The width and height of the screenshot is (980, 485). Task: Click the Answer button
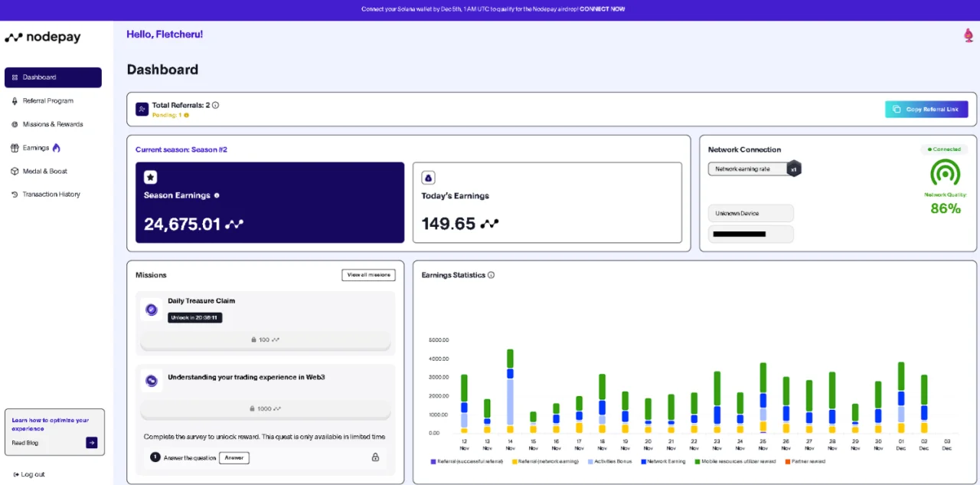click(234, 457)
